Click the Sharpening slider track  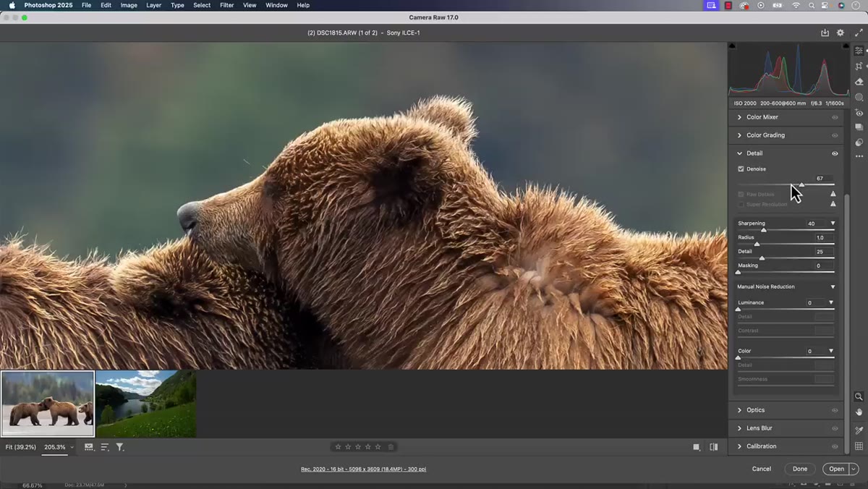coord(786,230)
